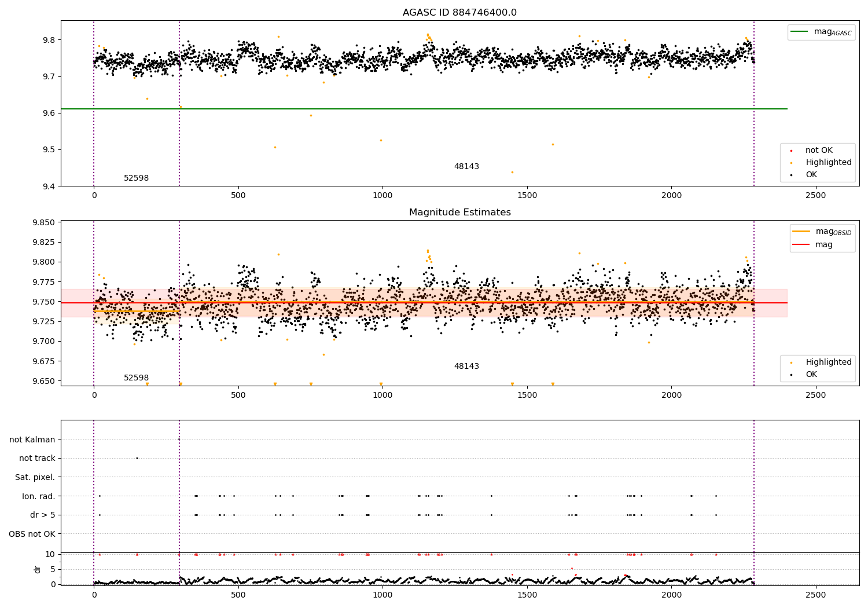Click the 9.775 y-axis tick label
The image size is (868, 608).
point(44,282)
